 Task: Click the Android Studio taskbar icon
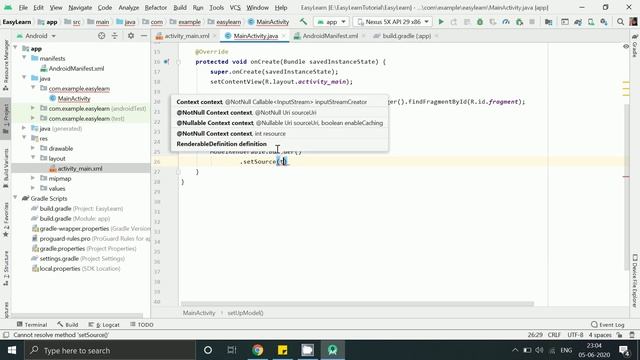point(332,350)
